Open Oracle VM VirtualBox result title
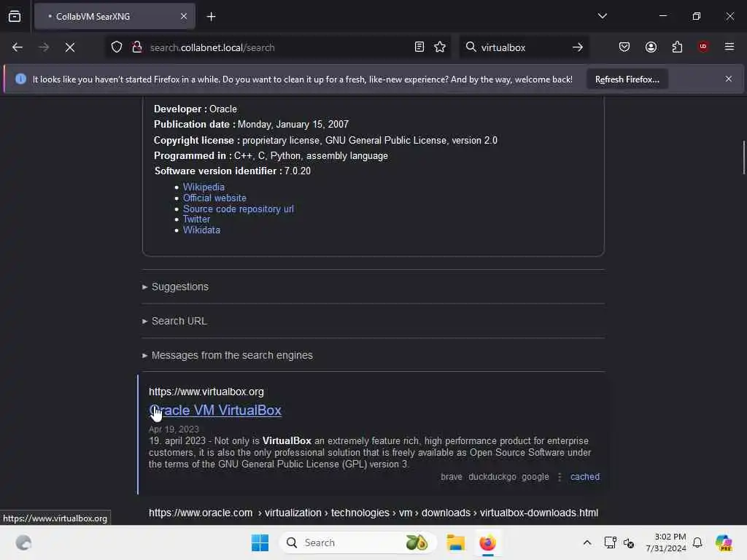The image size is (747, 560). coord(215,410)
